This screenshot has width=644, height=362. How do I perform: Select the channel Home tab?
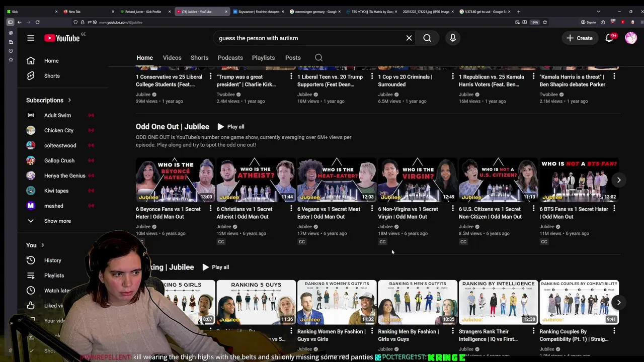point(144,58)
